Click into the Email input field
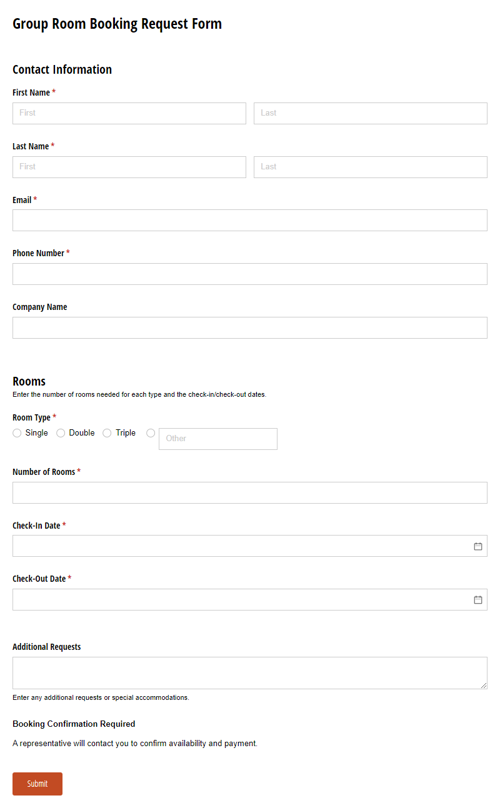The height and width of the screenshot is (808, 500). coord(249,220)
